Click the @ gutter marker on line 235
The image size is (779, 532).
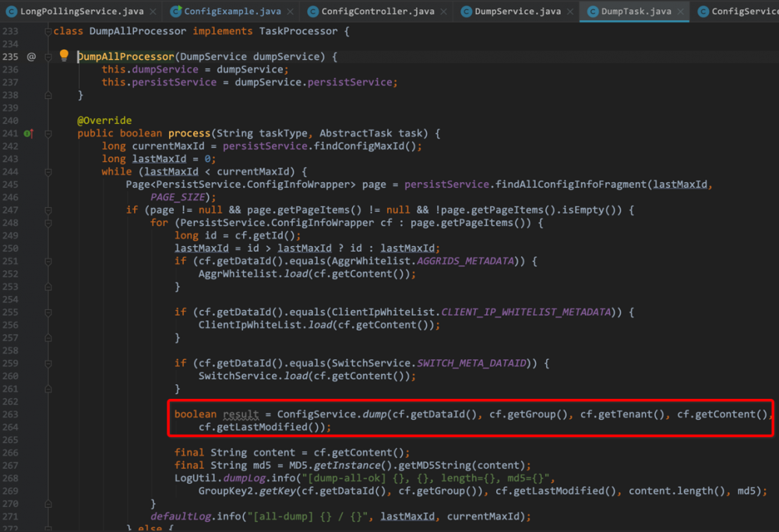point(31,57)
